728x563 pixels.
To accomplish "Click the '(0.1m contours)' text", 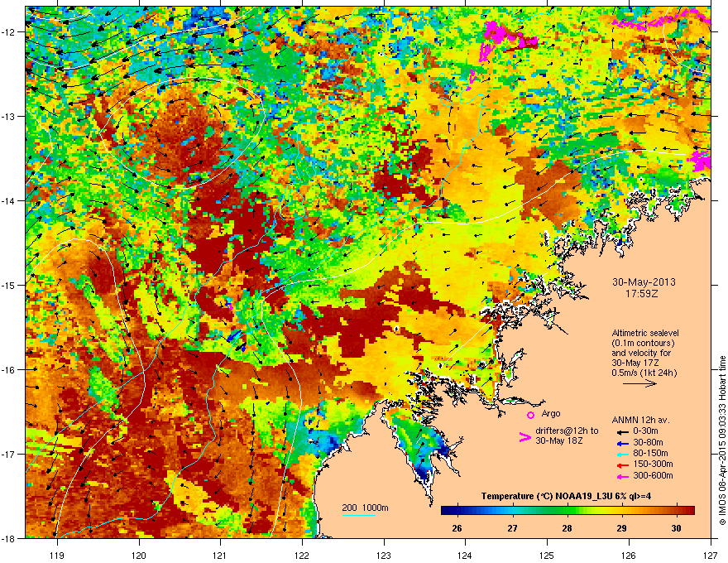I will 643,343.
